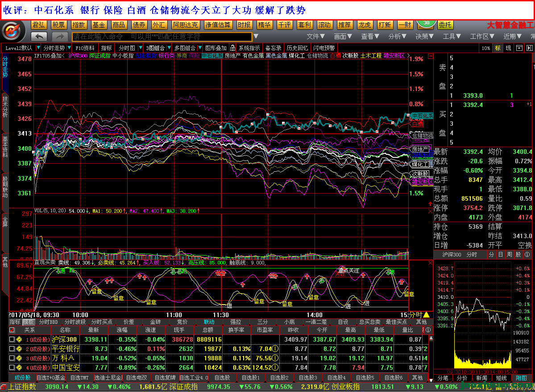
Task: Open the 多图组合 dropdown arrow
Action: [200, 48]
